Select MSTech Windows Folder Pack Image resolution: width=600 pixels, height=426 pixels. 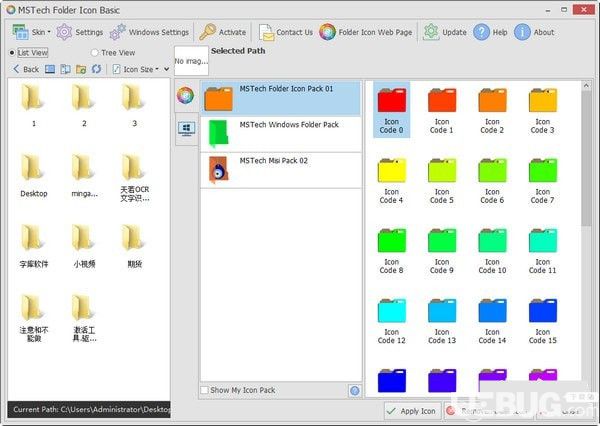click(x=280, y=134)
